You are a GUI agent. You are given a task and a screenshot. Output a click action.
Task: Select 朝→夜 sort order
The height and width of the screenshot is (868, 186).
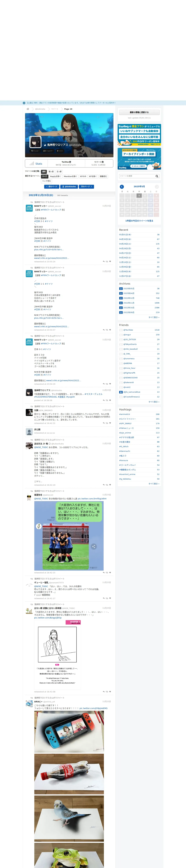[x=51, y=172]
